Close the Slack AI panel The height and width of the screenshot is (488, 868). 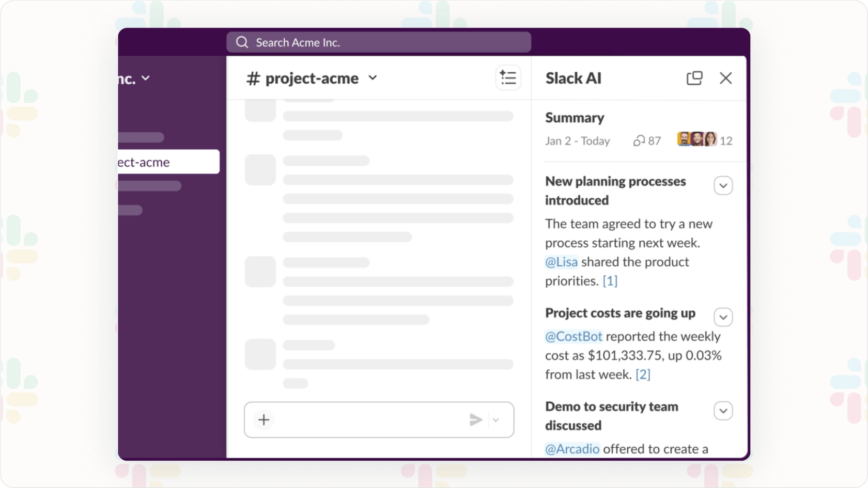point(726,77)
